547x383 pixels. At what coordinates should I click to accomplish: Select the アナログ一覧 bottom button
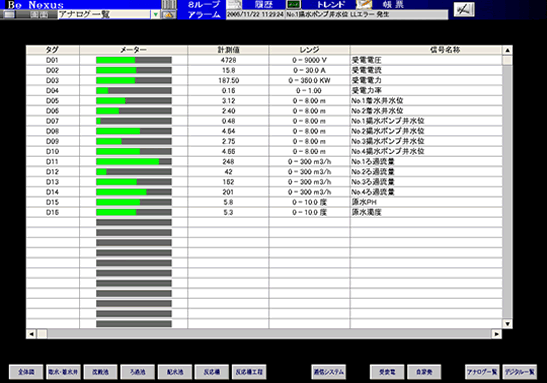482,372
